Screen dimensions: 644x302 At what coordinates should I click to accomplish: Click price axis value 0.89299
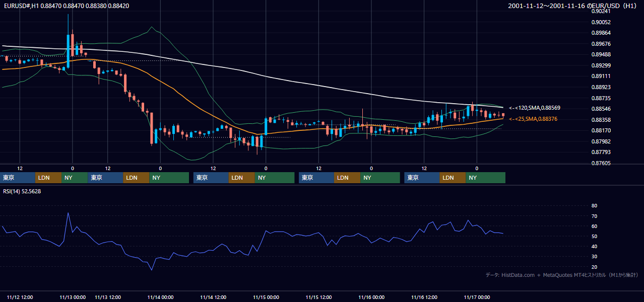pos(602,65)
